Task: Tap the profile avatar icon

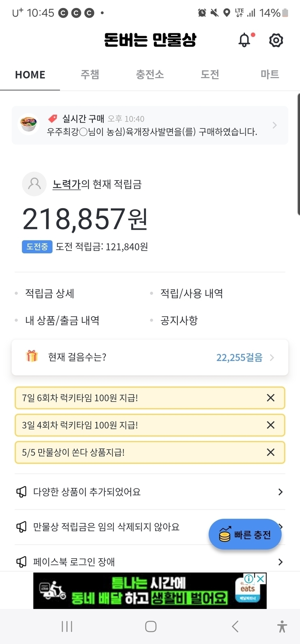Action: 34,184
